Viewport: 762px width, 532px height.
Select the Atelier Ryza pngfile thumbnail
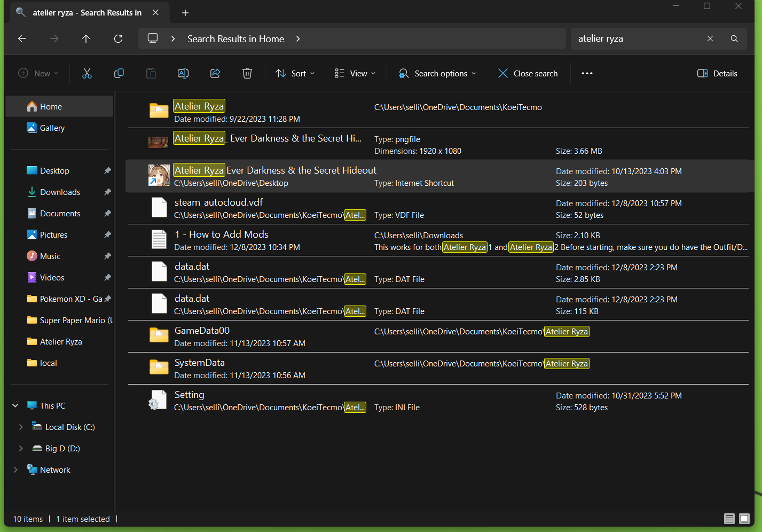[x=158, y=142]
